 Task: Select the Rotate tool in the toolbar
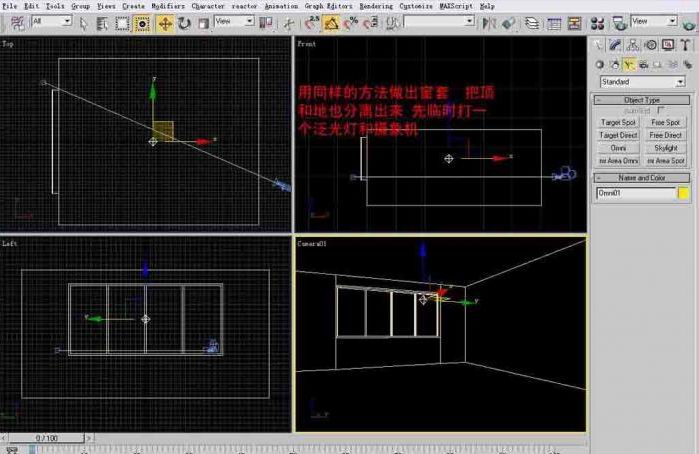coord(185,21)
